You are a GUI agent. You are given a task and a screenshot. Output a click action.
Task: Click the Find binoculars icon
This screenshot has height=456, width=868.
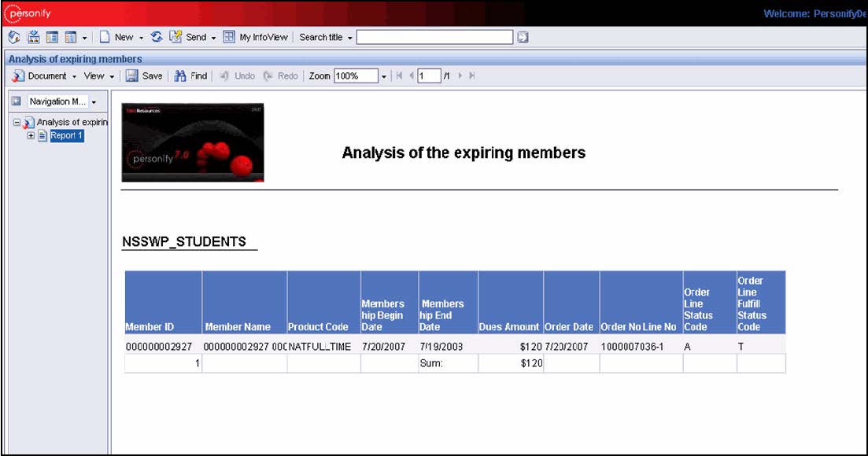(x=180, y=75)
